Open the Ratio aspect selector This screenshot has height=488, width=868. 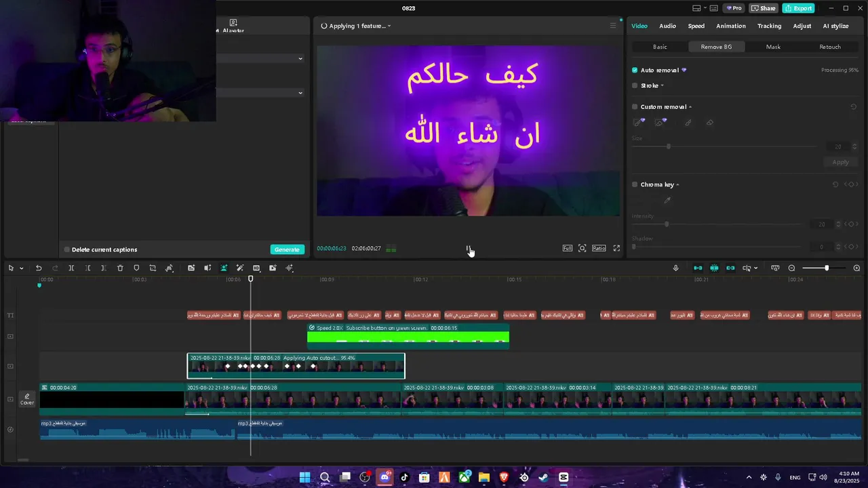[599, 249]
